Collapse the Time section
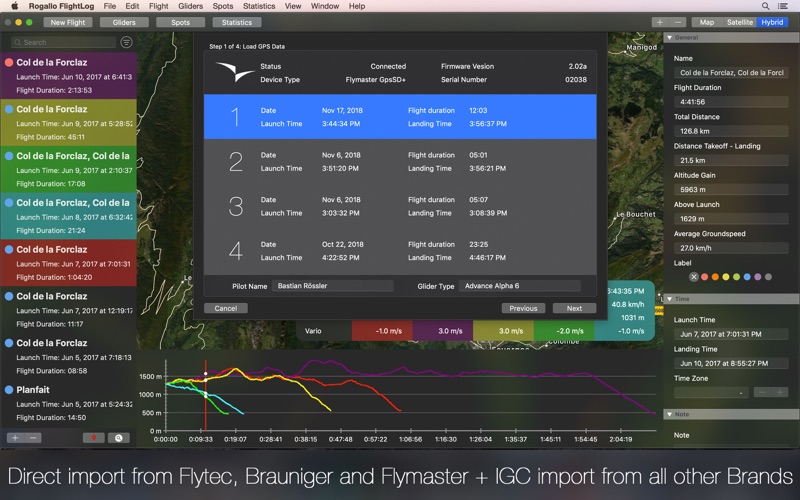The height and width of the screenshot is (500, 800). [x=669, y=299]
